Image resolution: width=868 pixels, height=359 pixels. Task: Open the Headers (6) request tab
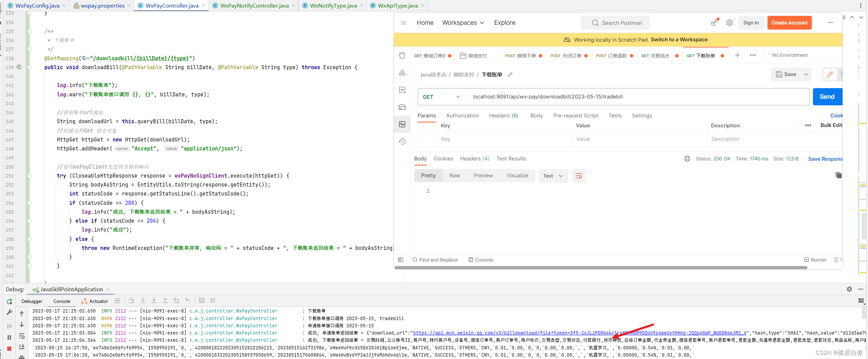pos(503,116)
